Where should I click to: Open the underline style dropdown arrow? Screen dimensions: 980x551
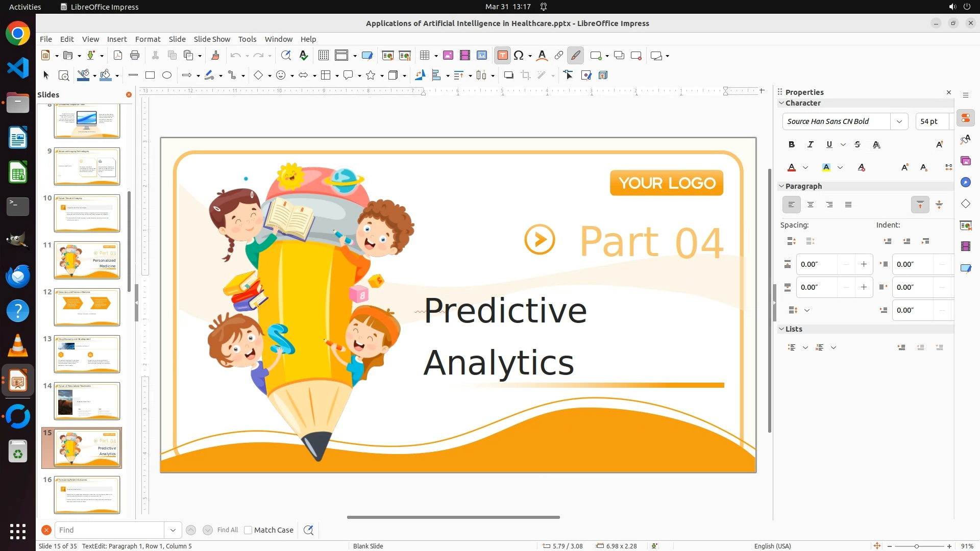click(x=843, y=145)
